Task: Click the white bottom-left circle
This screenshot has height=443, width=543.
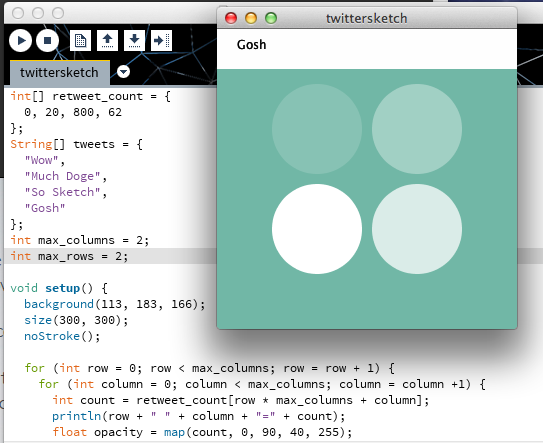Action: [317, 229]
